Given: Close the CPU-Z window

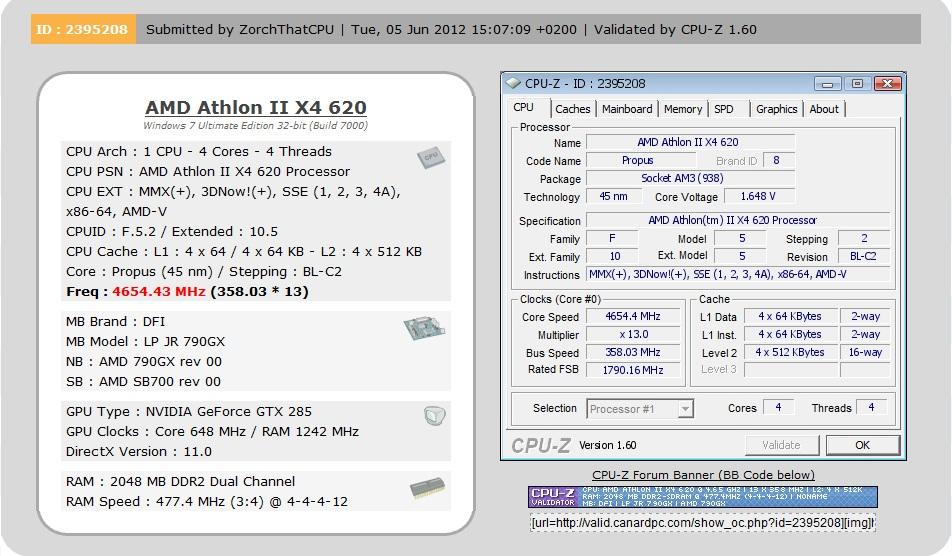Looking at the screenshot, I should (x=888, y=84).
